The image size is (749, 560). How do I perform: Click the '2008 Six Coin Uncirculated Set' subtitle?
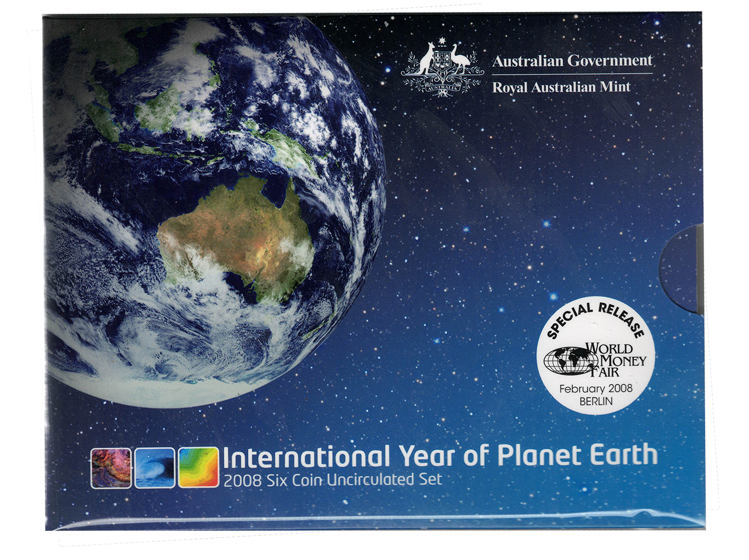point(332,480)
